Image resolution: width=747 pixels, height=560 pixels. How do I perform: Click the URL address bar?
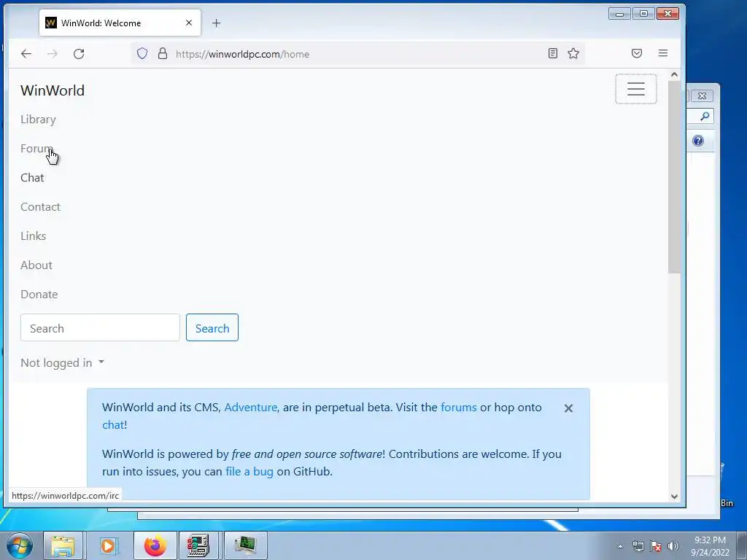coord(357,54)
